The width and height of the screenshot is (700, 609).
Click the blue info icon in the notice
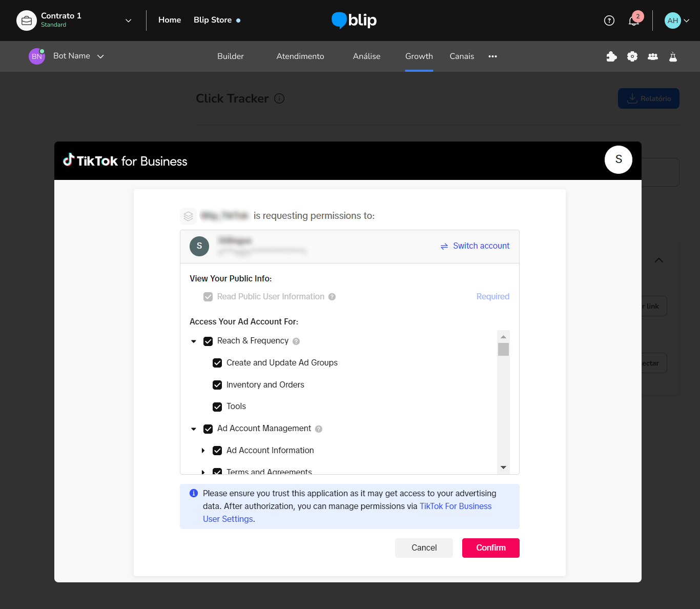[x=194, y=493]
